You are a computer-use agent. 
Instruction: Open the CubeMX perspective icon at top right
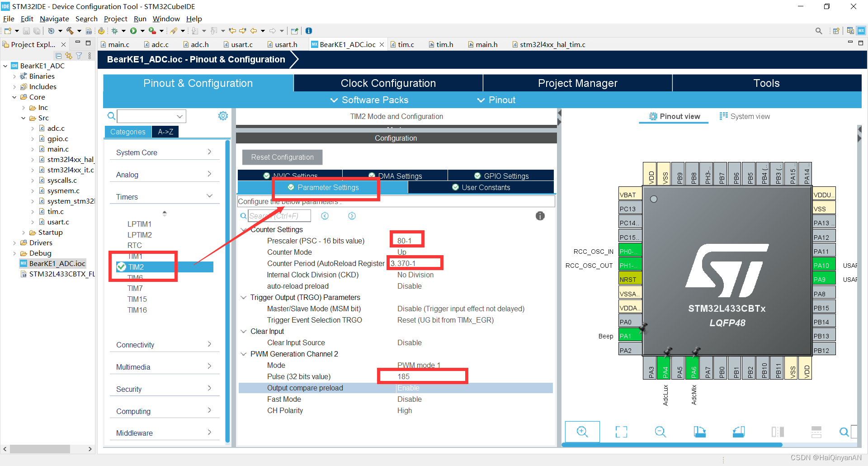(x=861, y=31)
